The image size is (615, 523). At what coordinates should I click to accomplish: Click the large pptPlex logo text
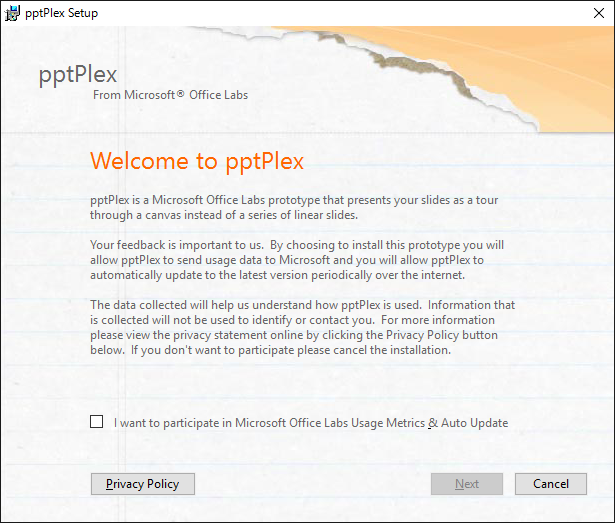[x=78, y=74]
